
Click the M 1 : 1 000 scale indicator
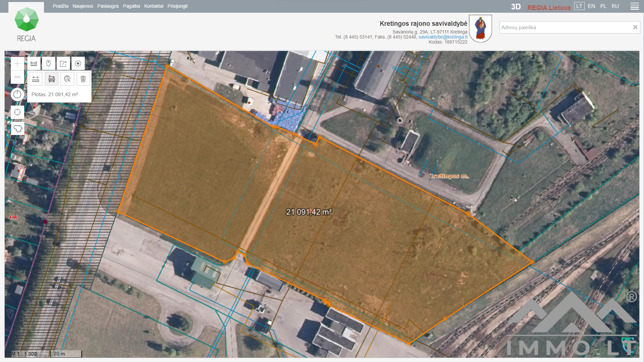[x=24, y=354]
